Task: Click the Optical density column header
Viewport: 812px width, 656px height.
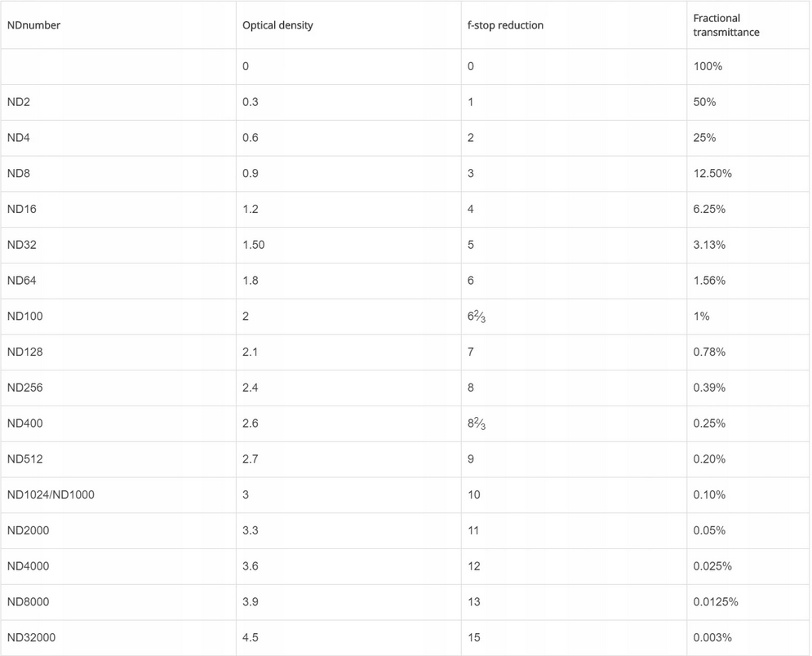Action: (x=277, y=25)
